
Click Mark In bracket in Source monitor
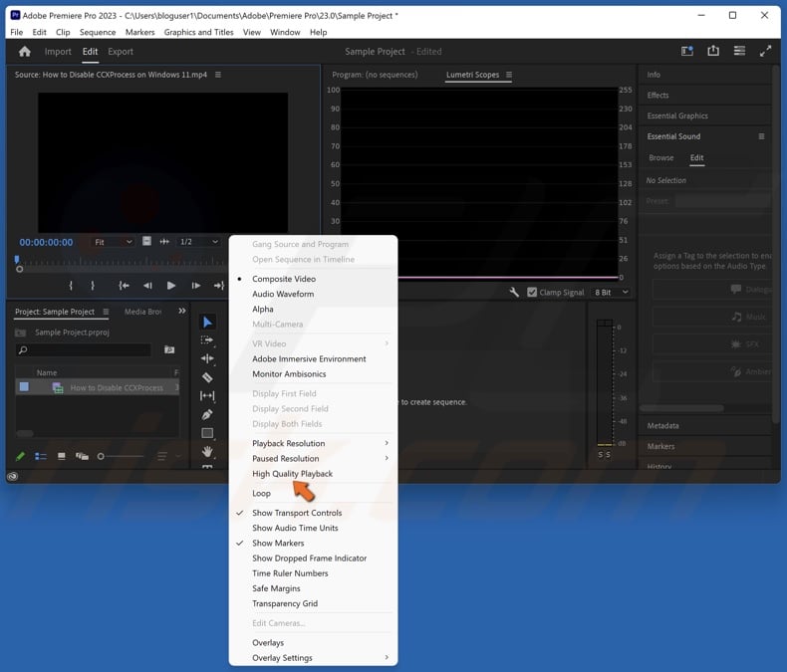[x=71, y=286]
